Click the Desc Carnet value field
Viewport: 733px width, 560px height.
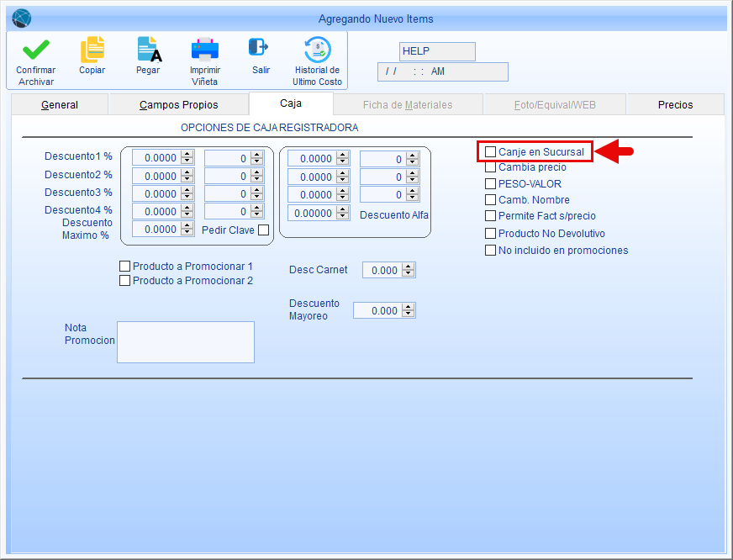[382, 270]
